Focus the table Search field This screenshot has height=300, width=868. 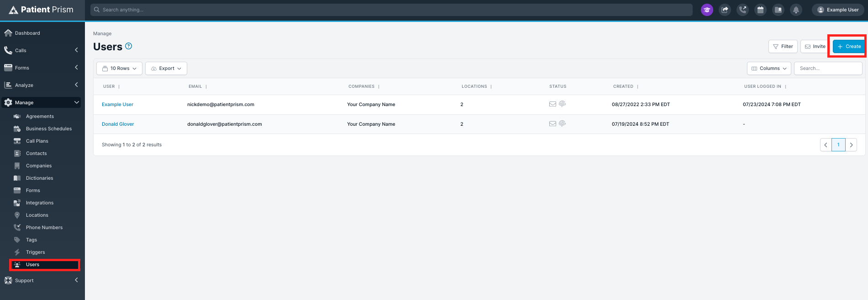point(828,68)
